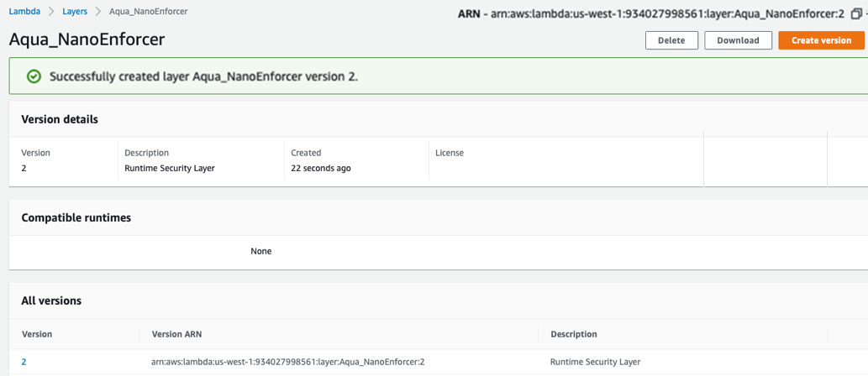This screenshot has width=868, height=376.
Task: Click the All versions heading
Action: coord(51,300)
